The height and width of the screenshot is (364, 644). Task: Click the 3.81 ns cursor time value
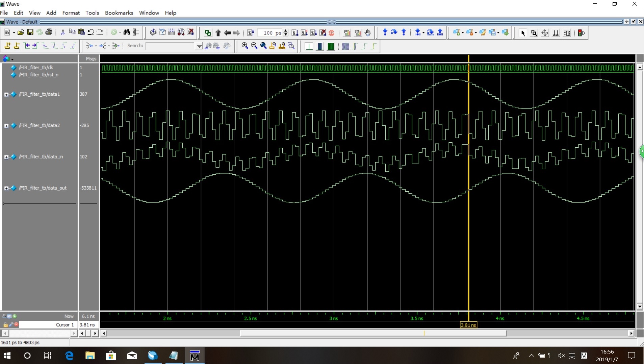pos(87,324)
